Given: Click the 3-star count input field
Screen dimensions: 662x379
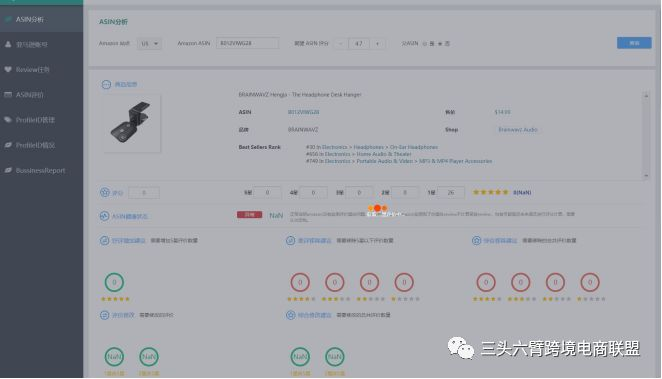Looking at the screenshot, I should tap(359, 192).
